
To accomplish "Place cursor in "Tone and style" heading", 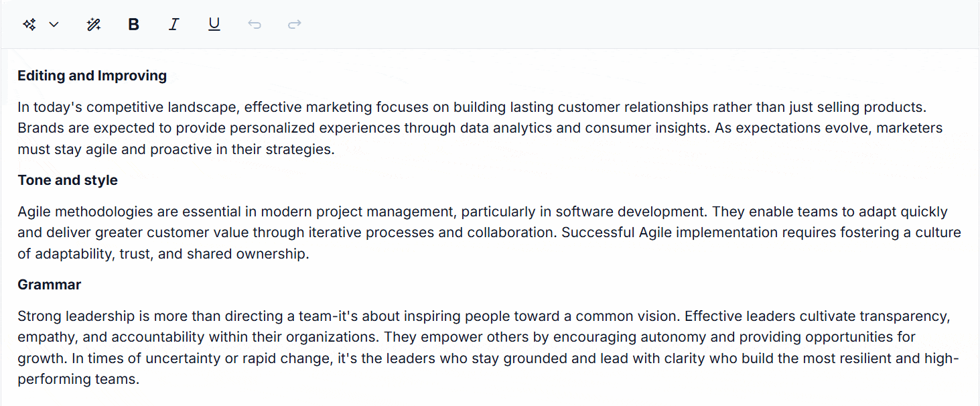I will click(x=68, y=180).
